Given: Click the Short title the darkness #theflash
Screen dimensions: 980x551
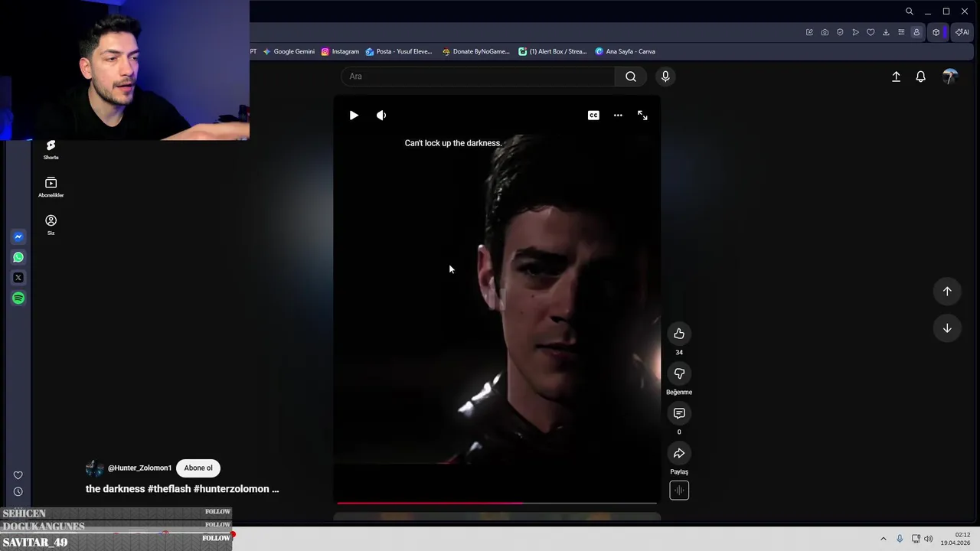Looking at the screenshot, I should pyautogui.click(x=182, y=489).
